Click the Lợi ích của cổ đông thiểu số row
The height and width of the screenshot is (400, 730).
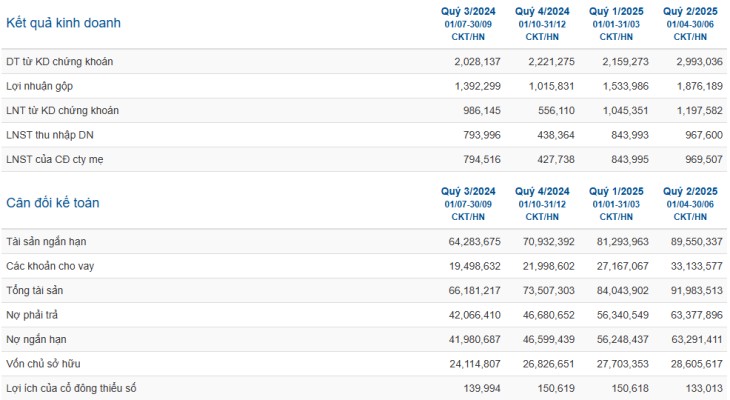tap(364, 388)
